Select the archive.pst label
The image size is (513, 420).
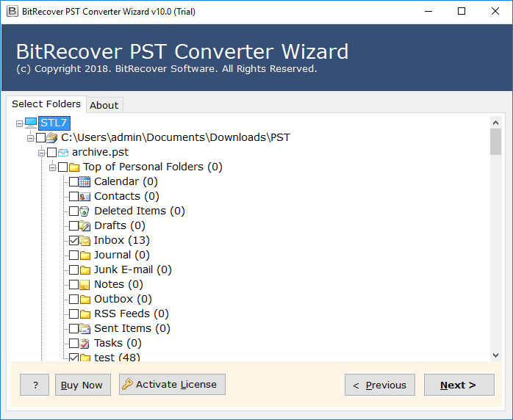pos(101,152)
